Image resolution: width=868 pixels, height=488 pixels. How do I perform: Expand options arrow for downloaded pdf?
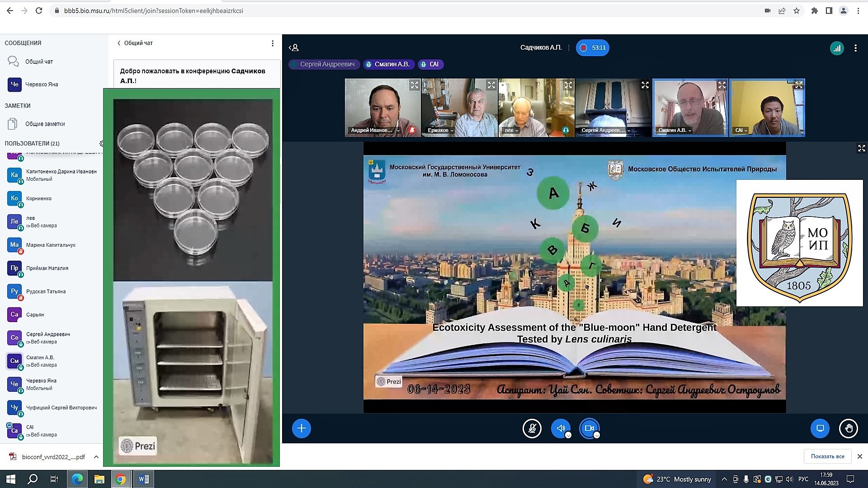point(96,457)
